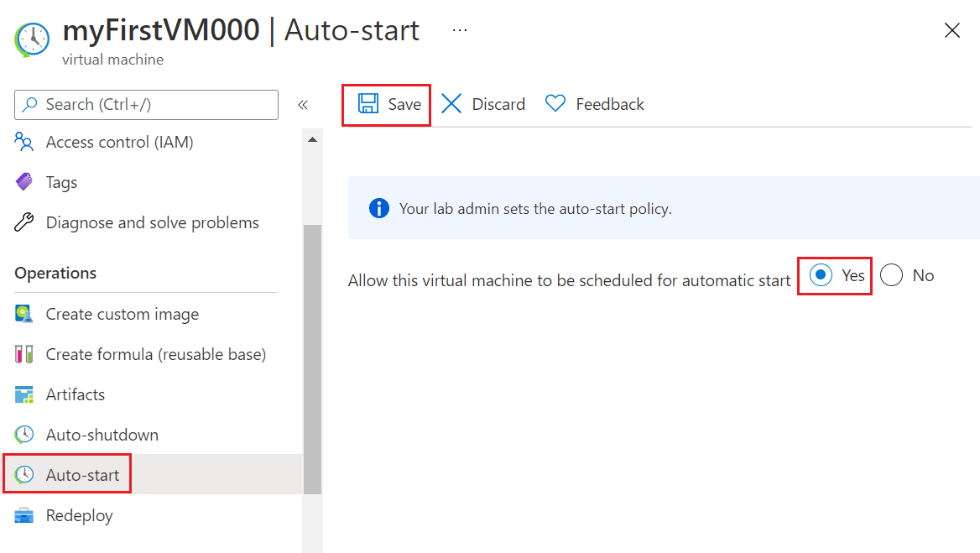The width and height of the screenshot is (980, 553).
Task: Click the sidebar scrollbar thumb
Action: (x=312, y=359)
